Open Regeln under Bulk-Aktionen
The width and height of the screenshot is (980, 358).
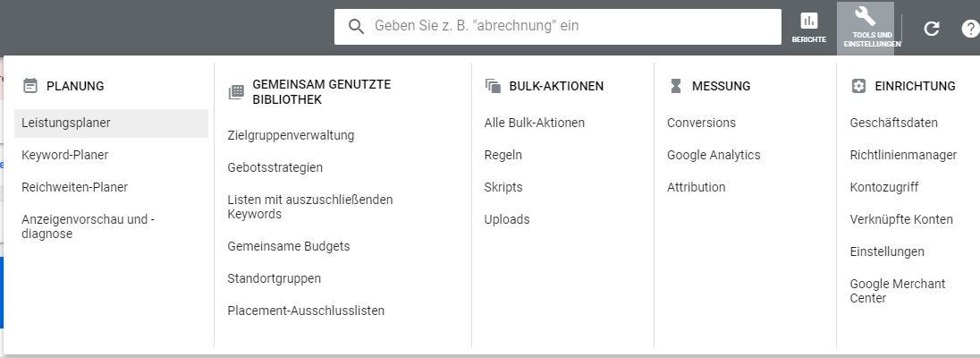click(x=503, y=155)
